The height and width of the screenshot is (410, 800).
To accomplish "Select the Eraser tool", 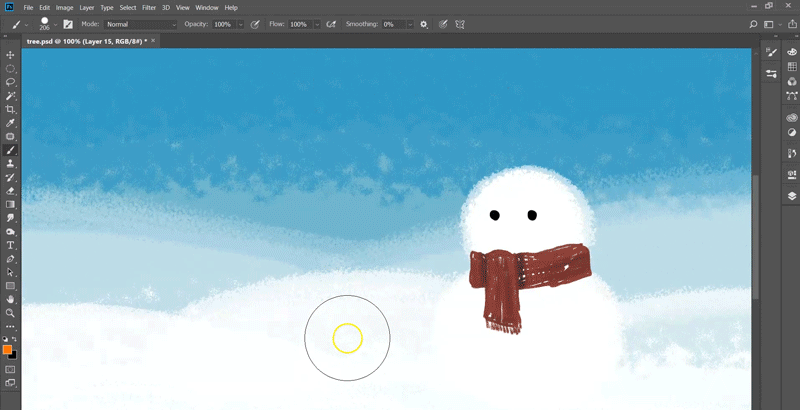I will pyautogui.click(x=11, y=190).
